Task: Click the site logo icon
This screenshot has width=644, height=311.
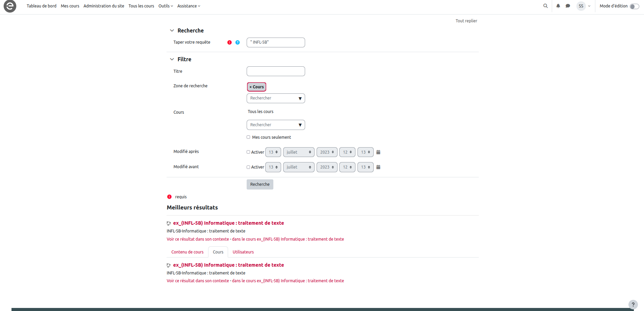Action: click(10, 6)
